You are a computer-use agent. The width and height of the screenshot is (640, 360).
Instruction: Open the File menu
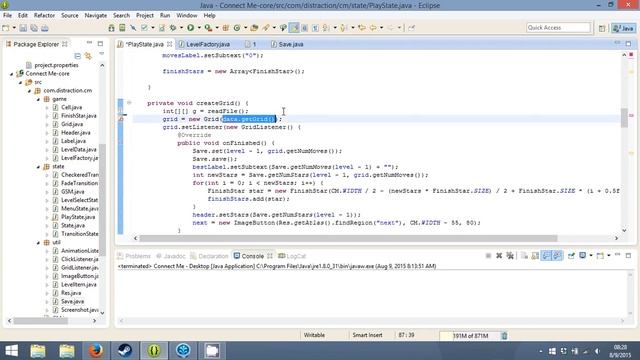pyautogui.click(x=7, y=16)
